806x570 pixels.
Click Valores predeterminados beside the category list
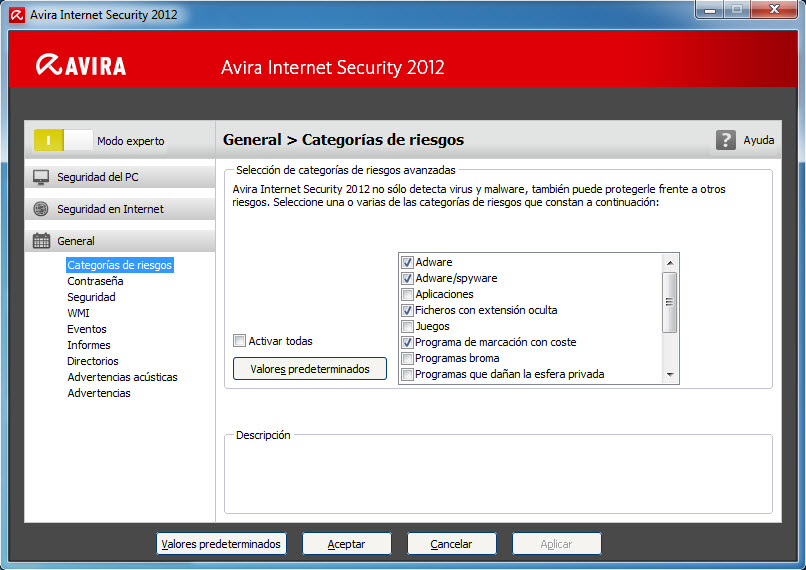click(x=310, y=369)
